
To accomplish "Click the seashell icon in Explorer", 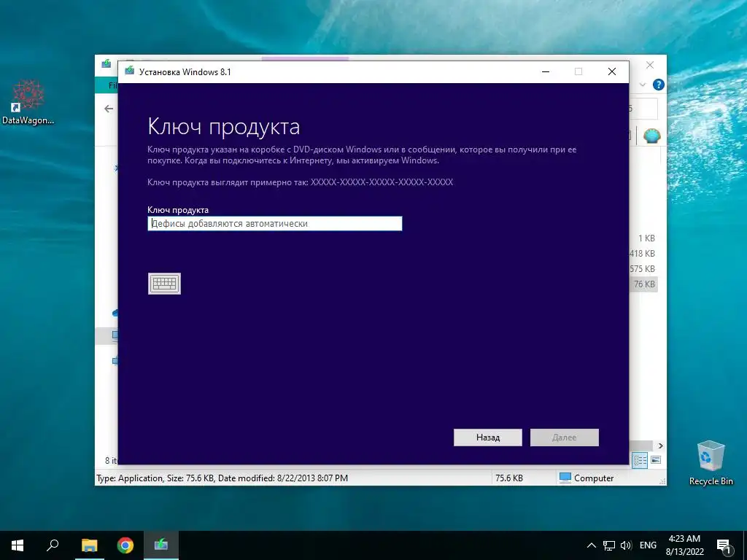I will [651, 136].
